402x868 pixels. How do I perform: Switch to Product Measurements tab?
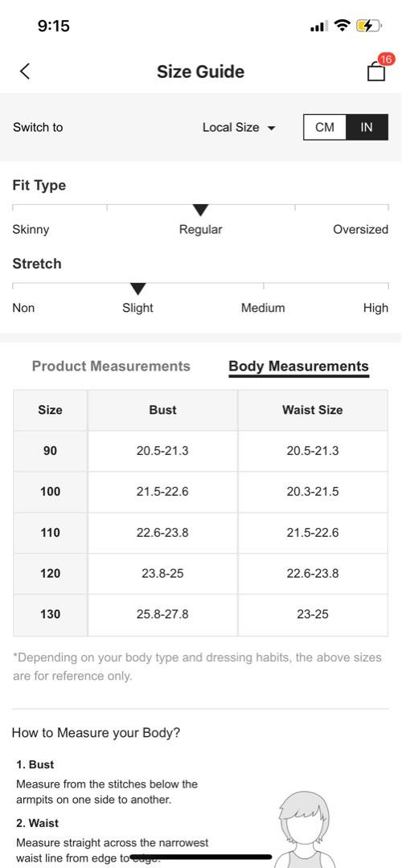coord(111,366)
